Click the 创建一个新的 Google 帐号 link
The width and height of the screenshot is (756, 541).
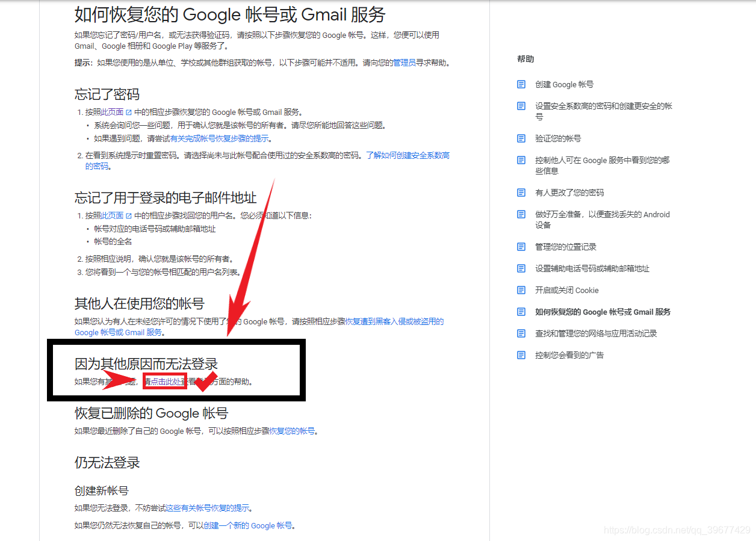tap(247, 526)
